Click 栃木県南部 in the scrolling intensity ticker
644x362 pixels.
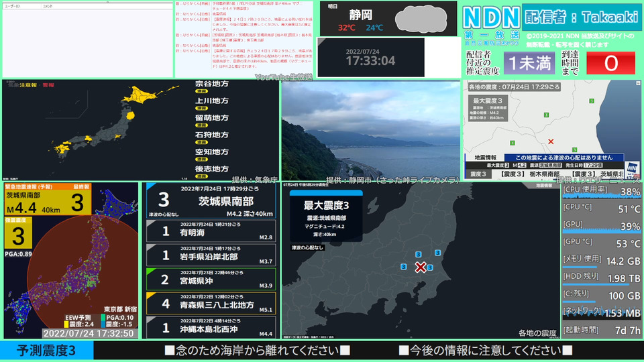click(547, 174)
